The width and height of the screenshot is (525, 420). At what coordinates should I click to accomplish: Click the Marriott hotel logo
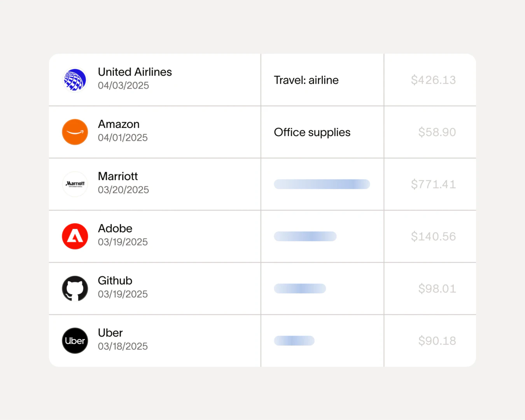75,184
